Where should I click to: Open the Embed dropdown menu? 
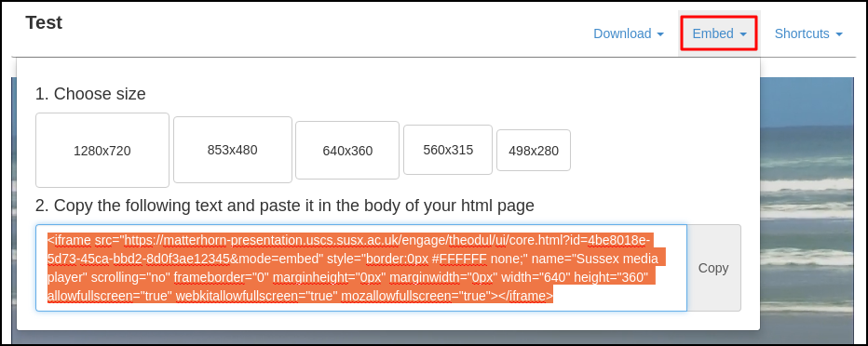tap(719, 33)
